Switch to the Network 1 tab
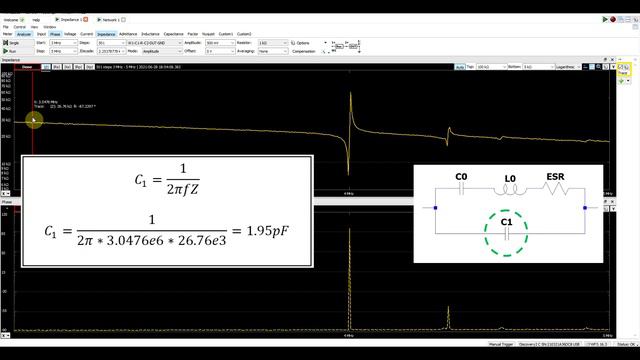The width and height of the screenshot is (640, 360). 110,20
